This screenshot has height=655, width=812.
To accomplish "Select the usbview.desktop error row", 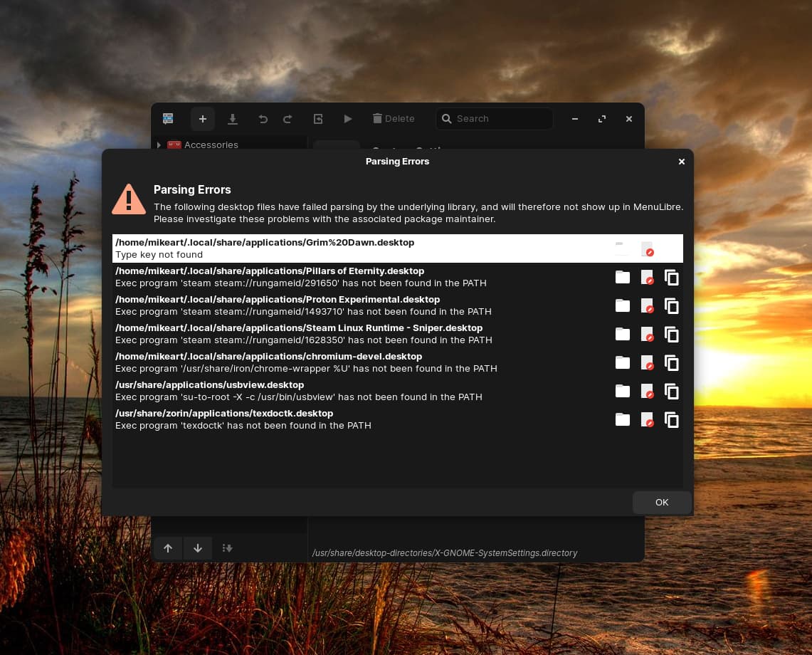I will click(x=397, y=392).
